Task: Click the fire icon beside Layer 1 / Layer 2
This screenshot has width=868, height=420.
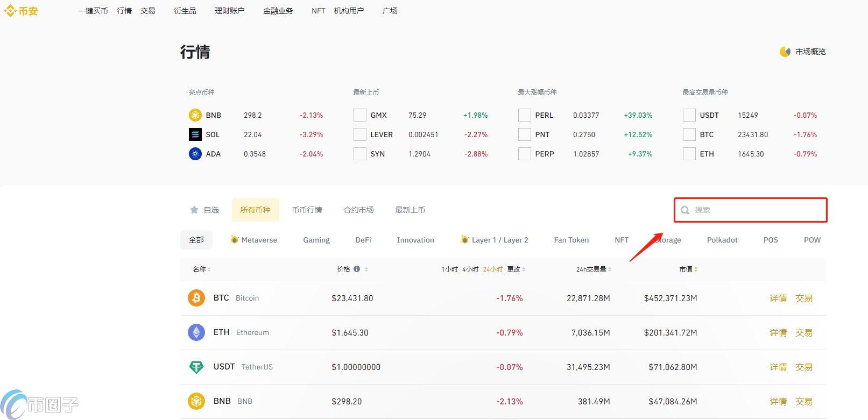Action: pos(465,239)
